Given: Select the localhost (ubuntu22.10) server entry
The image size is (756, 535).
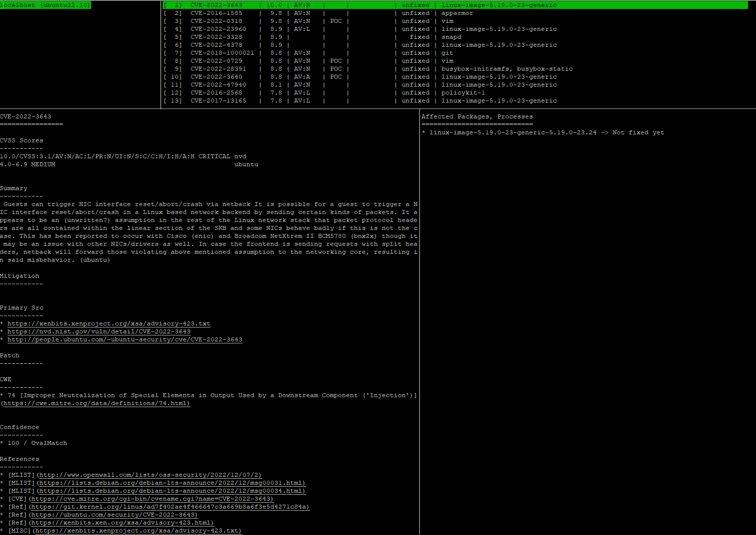Looking at the screenshot, I should click(45, 5).
